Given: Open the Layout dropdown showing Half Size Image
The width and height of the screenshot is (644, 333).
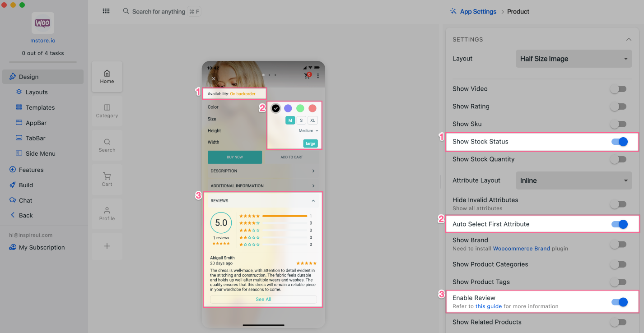Looking at the screenshot, I should point(574,59).
